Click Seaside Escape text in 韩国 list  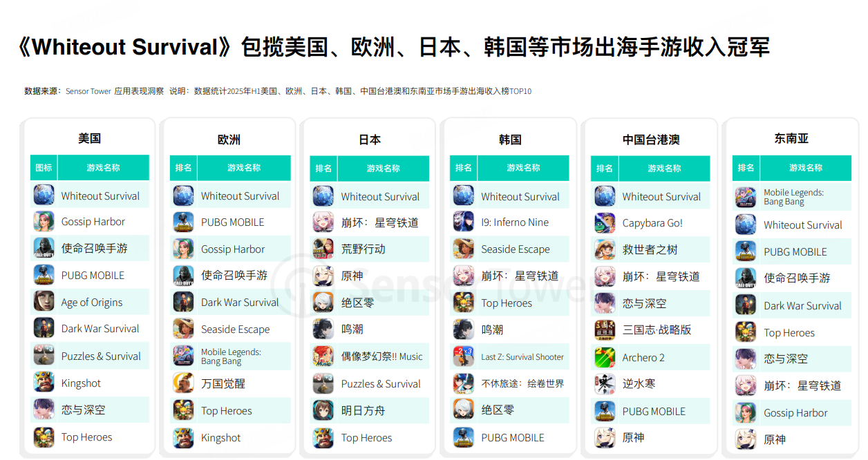(516, 249)
